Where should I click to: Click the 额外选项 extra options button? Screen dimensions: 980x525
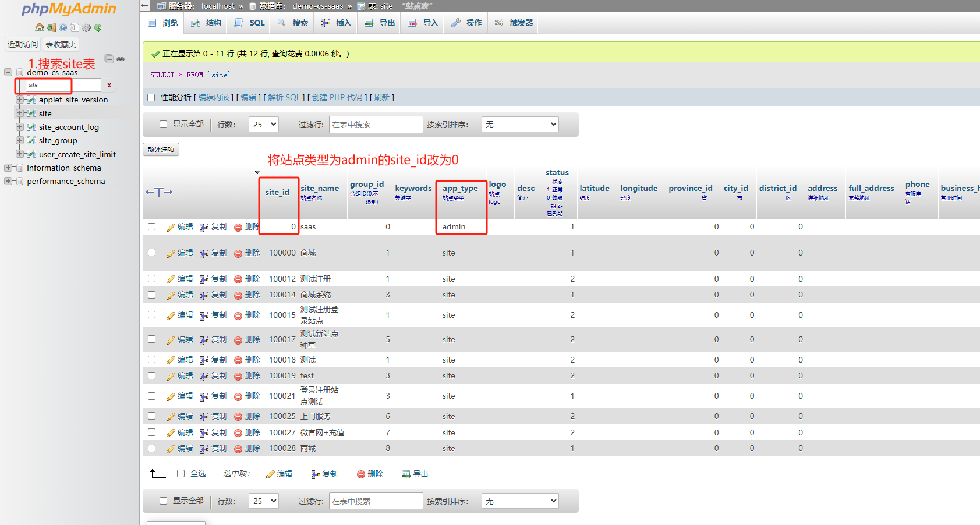pos(161,150)
